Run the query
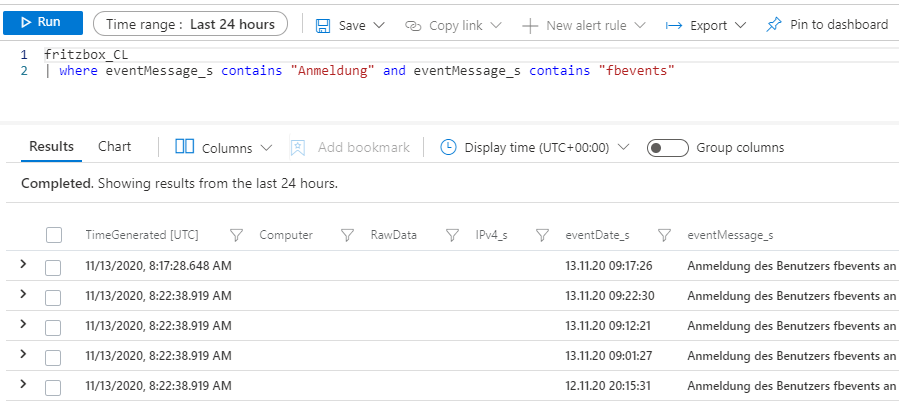Viewport: 899px width, 402px height. 41,23
